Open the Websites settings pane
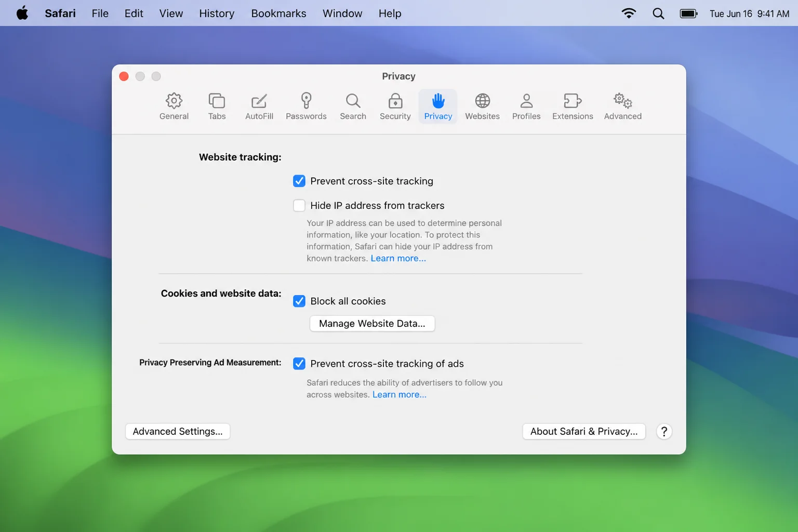This screenshot has height=532, width=798. 482,107
